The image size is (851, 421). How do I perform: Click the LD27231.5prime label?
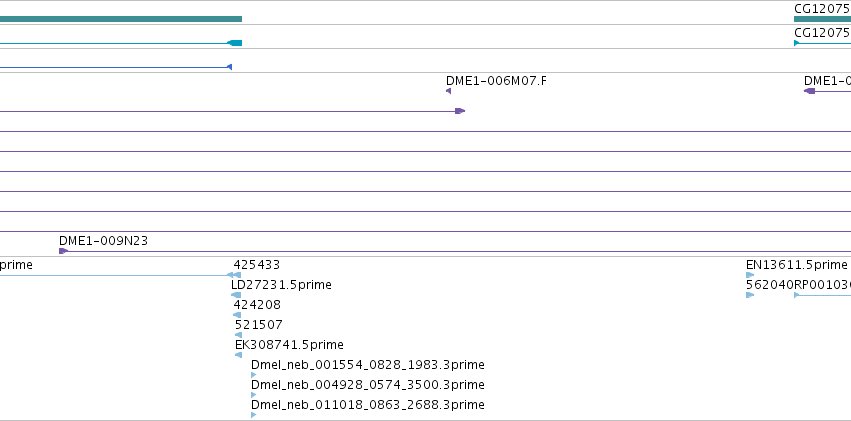tap(281, 285)
